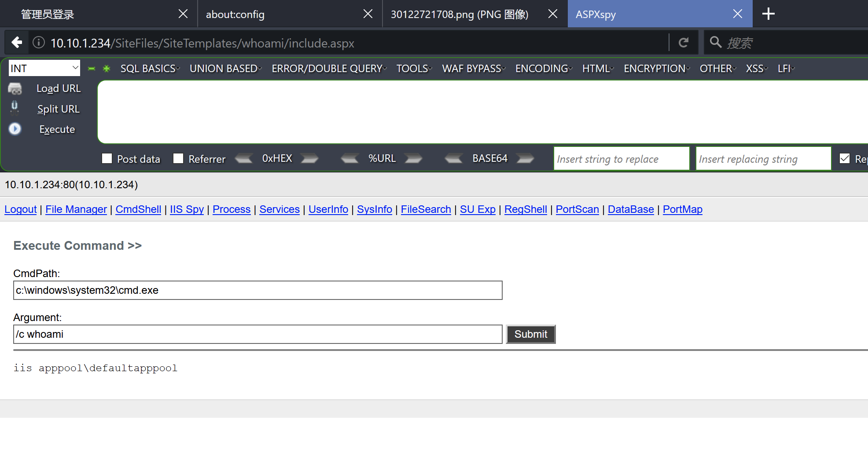Click the Split URL icon

click(x=15, y=108)
